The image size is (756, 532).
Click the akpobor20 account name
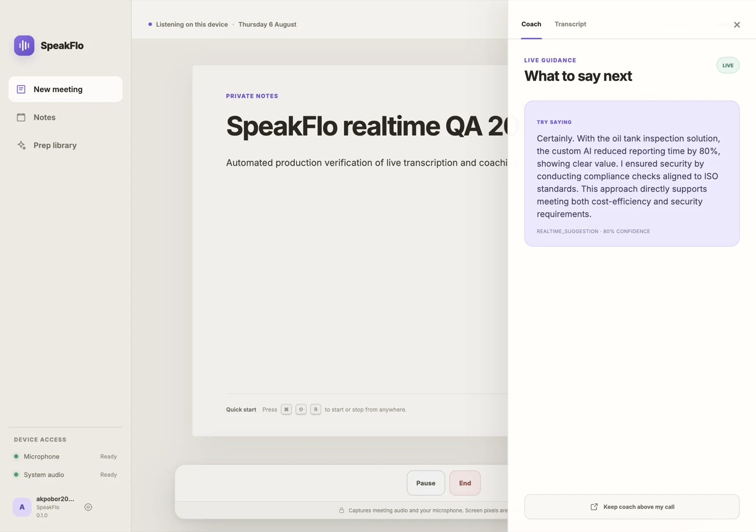click(x=55, y=498)
